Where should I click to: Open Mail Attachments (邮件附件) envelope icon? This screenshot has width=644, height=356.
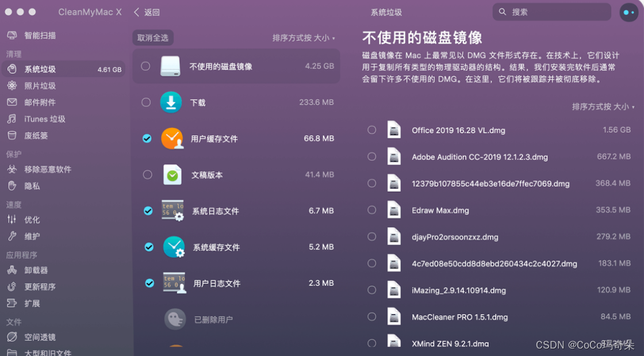[12, 102]
